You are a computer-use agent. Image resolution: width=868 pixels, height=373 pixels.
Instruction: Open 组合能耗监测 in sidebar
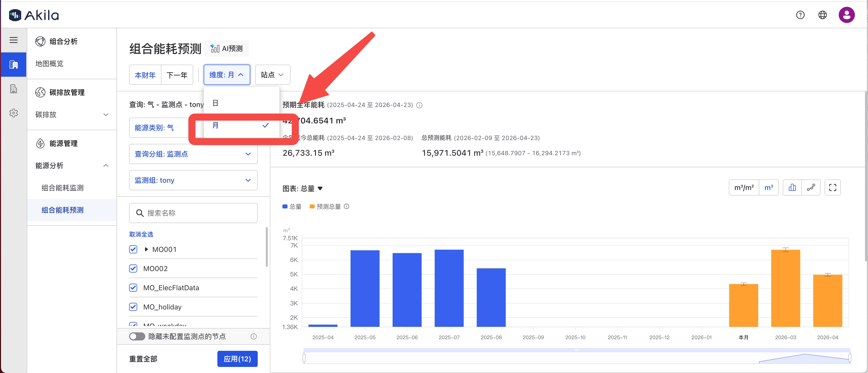coord(62,188)
